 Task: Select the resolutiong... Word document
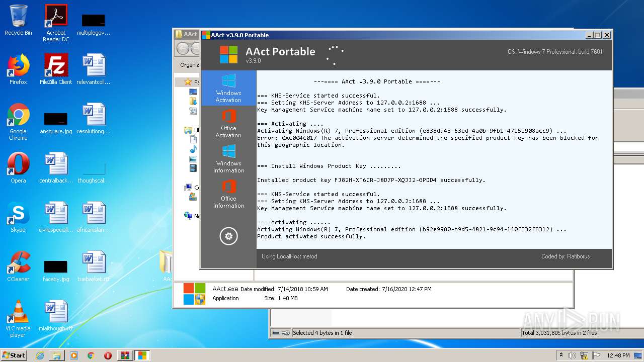pos(94,118)
